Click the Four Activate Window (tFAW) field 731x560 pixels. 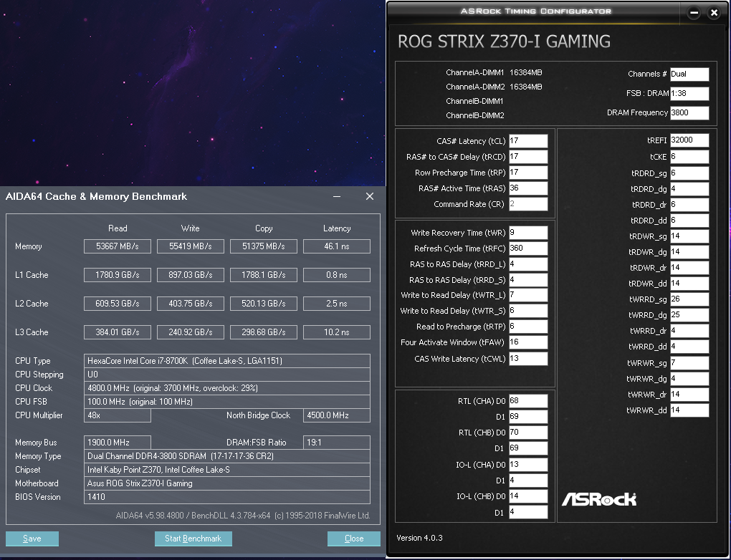click(x=528, y=342)
